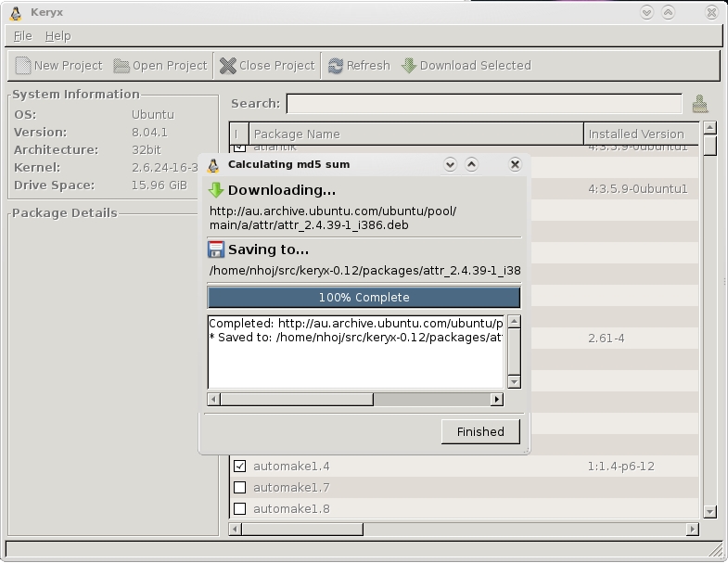Image resolution: width=728 pixels, height=563 pixels.
Task: Click the Download Selected green arrow
Action: click(x=409, y=66)
